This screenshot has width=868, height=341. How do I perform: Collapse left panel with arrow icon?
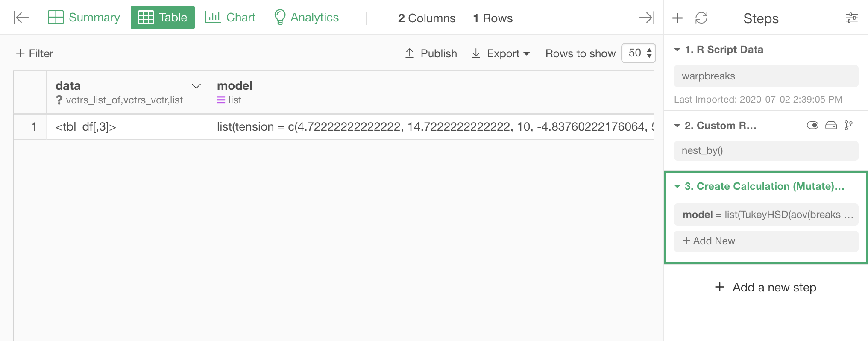click(21, 18)
